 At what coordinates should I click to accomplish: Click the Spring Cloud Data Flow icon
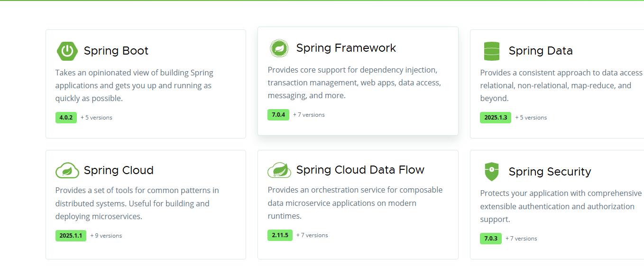point(279,170)
